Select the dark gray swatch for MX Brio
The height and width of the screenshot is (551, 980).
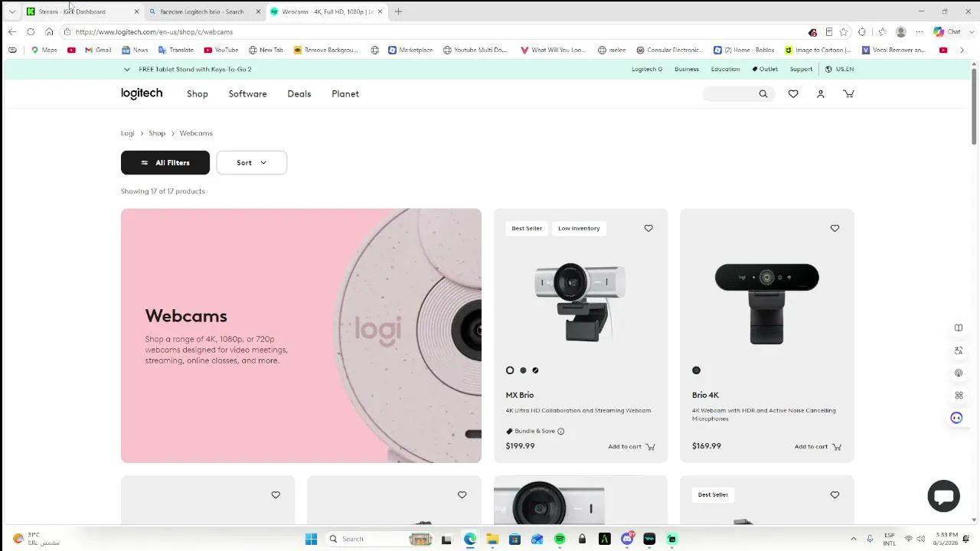pyautogui.click(x=523, y=370)
